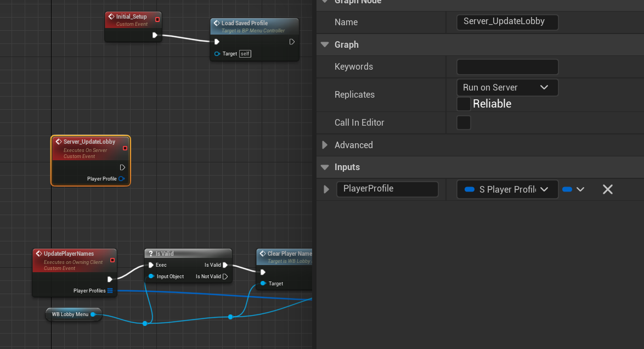
Task: Select the Initial_Setup custom event node
Action: [133, 27]
